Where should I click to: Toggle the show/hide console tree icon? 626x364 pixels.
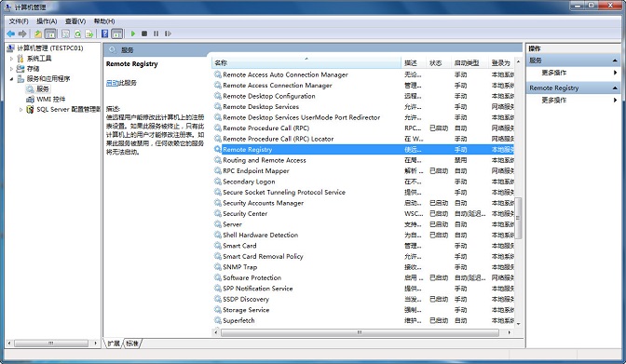(x=50, y=34)
